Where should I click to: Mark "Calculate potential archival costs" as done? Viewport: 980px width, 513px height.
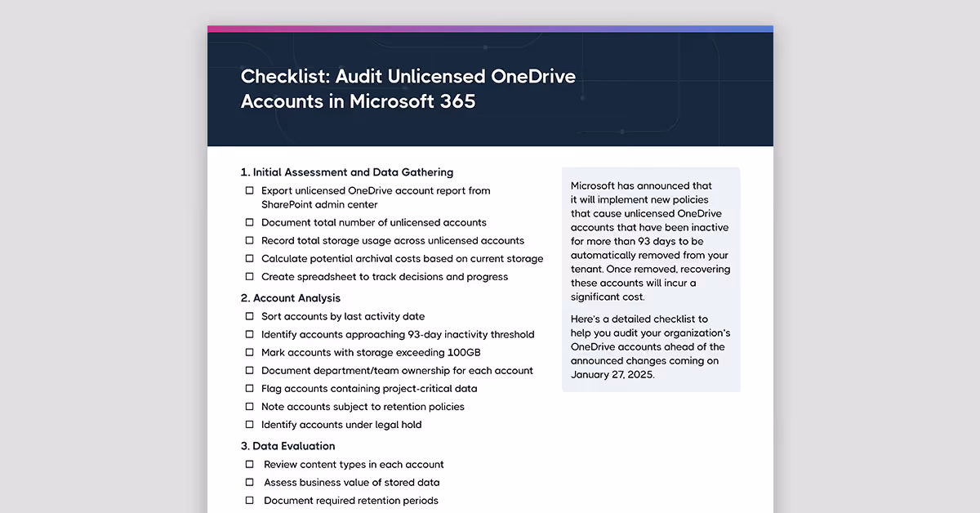(x=249, y=258)
